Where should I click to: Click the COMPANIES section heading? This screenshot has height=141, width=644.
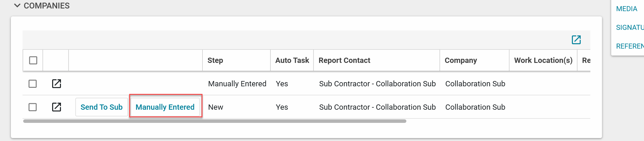[47, 6]
